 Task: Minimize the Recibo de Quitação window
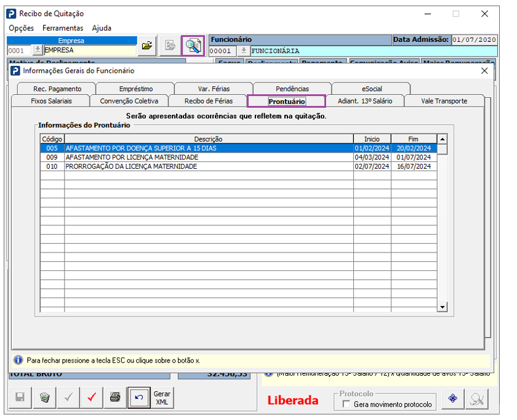click(x=428, y=14)
